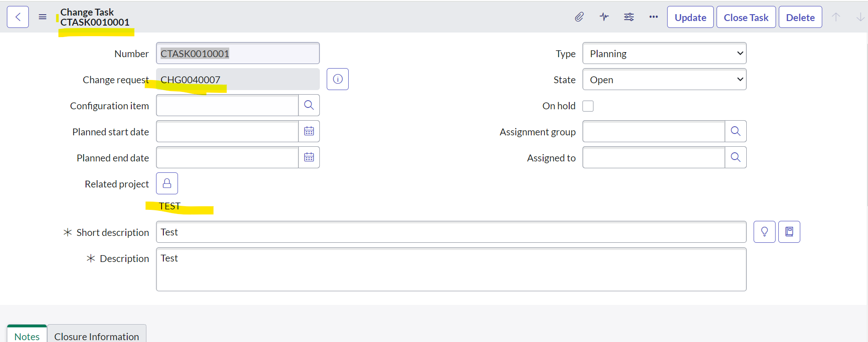Open the more options ellipsis
The image size is (868, 342).
(x=653, y=17)
